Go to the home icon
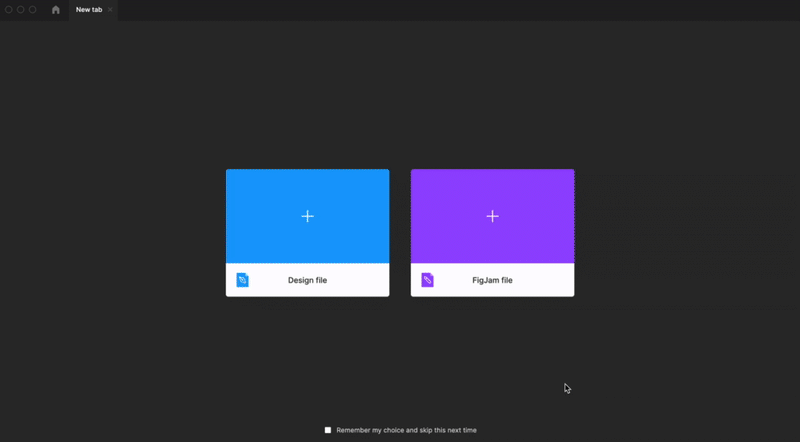Screen dimensions: 800x442 point(56,10)
